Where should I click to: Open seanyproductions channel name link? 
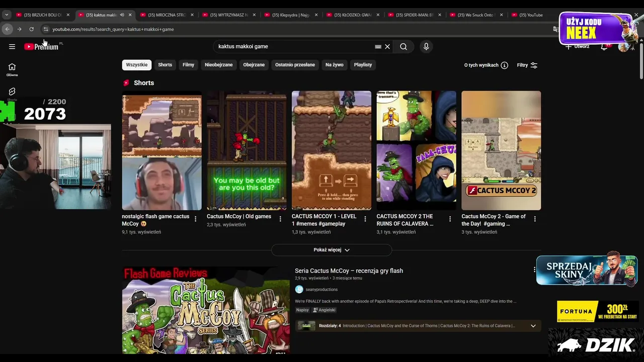click(x=321, y=290)
